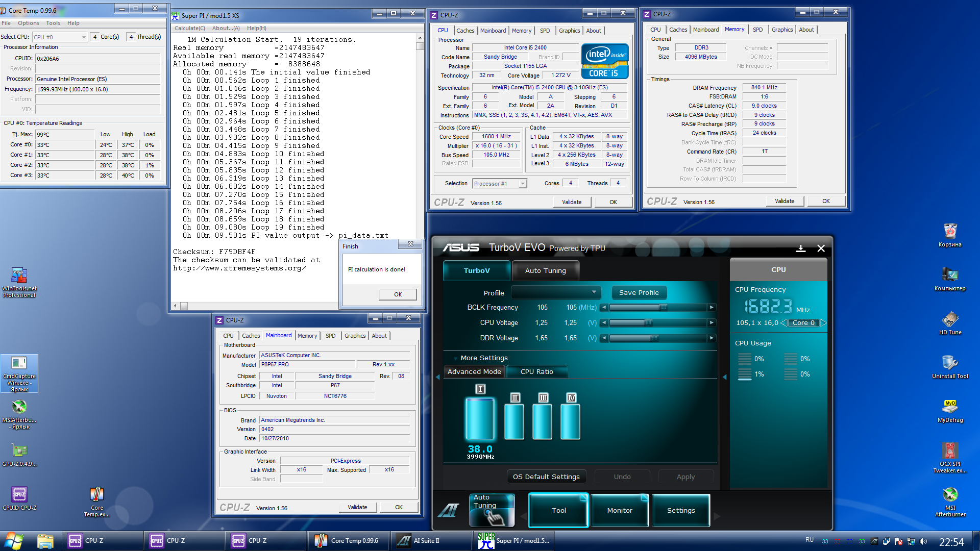Open the HD Tune desktop icon
The height and width of the screenshot is (551, 980).
950,323
